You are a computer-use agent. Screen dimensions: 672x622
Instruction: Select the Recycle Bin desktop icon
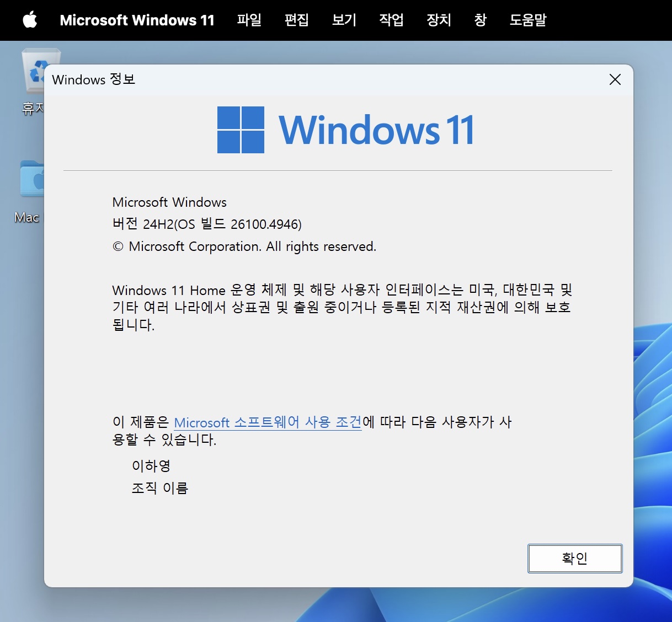point(33,82)
